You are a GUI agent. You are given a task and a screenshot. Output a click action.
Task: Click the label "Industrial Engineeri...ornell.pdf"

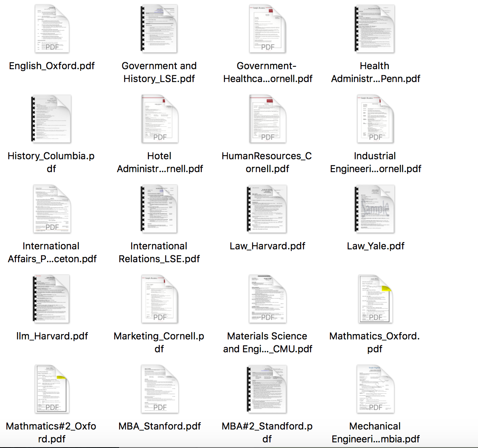point(375,162)
